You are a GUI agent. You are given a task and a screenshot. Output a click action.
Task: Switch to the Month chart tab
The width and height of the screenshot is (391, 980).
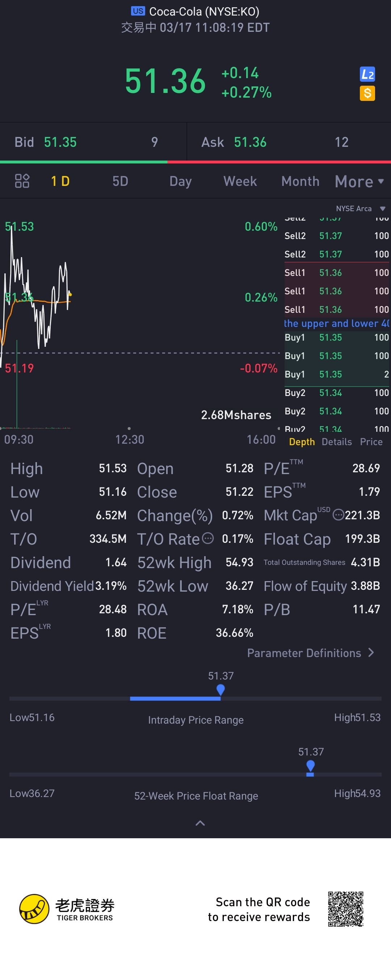[x=300, y=181]
